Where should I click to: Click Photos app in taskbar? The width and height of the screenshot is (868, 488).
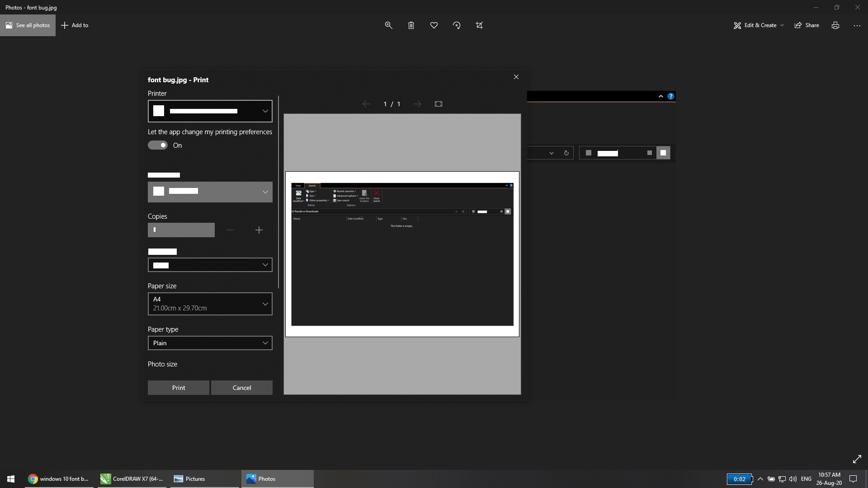coord(278,479)
